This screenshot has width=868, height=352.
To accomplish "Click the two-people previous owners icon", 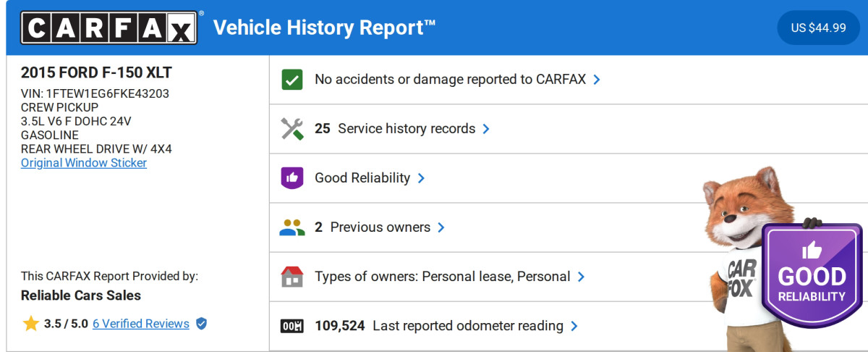I will tap(292, 227).
